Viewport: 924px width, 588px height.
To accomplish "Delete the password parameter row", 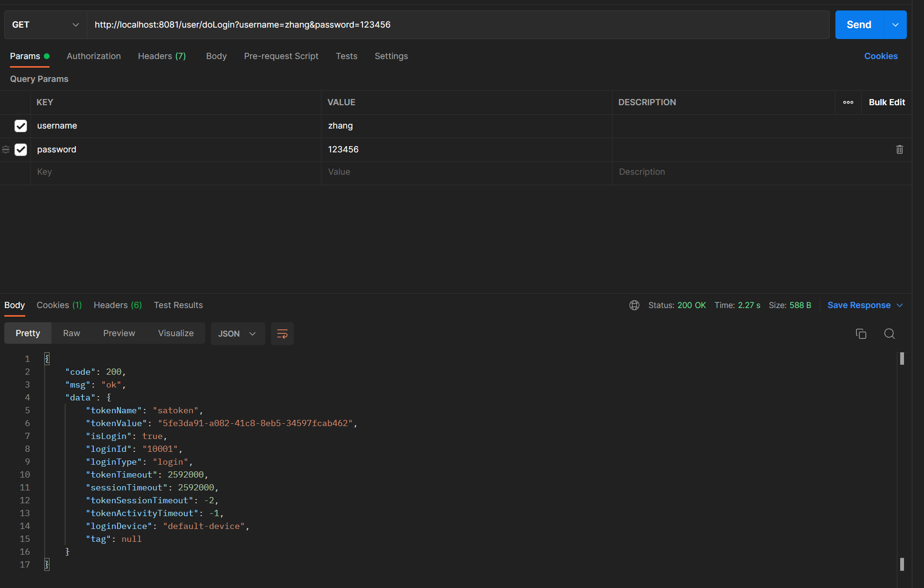I will click(x=899, y=149).
